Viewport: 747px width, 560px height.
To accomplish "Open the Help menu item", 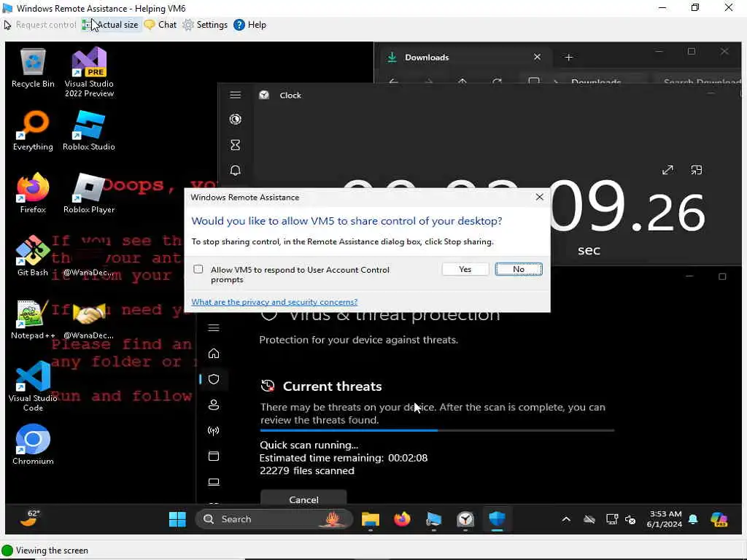I will tap(249, 25).
